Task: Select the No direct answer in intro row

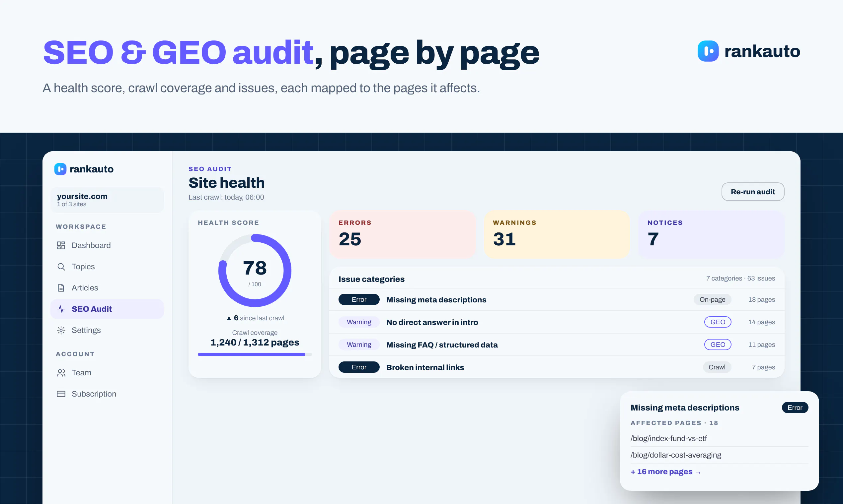Action: click(x=557, y=322)
